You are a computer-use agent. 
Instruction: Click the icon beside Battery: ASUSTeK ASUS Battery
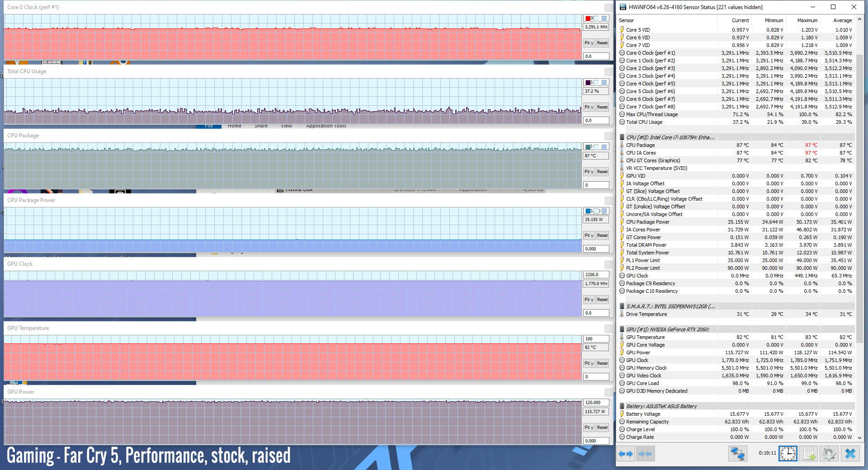(622, 406)
